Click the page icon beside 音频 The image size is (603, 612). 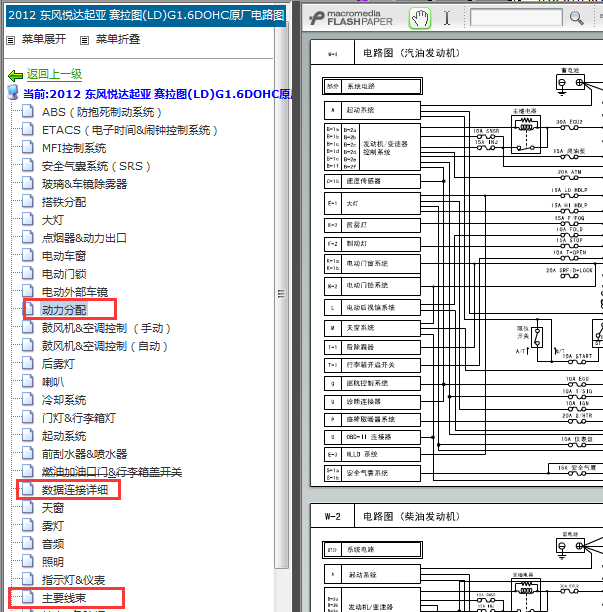(28, 542)
